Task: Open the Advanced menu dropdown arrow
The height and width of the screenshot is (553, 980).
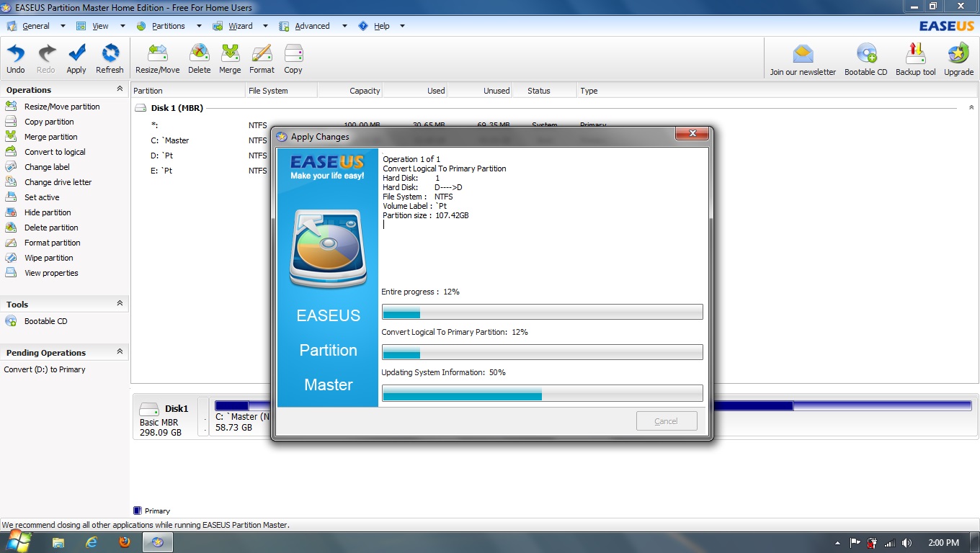Action: click(344, 26)
